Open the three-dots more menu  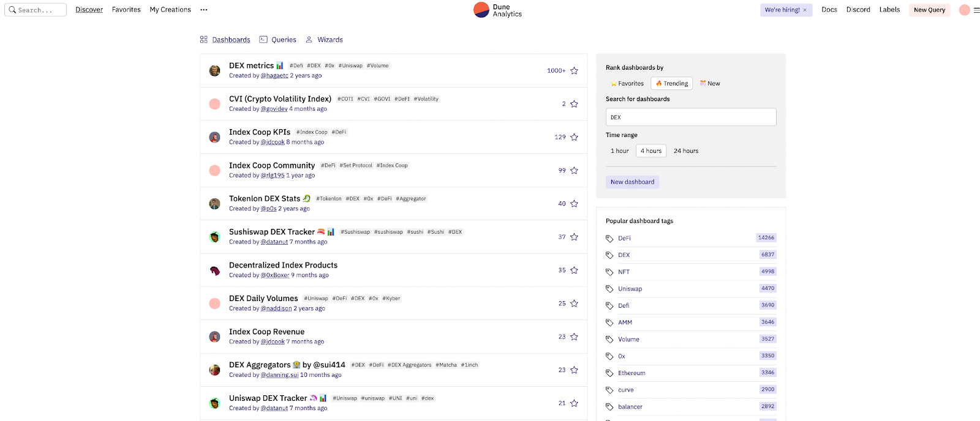click(x=204, y=10)
